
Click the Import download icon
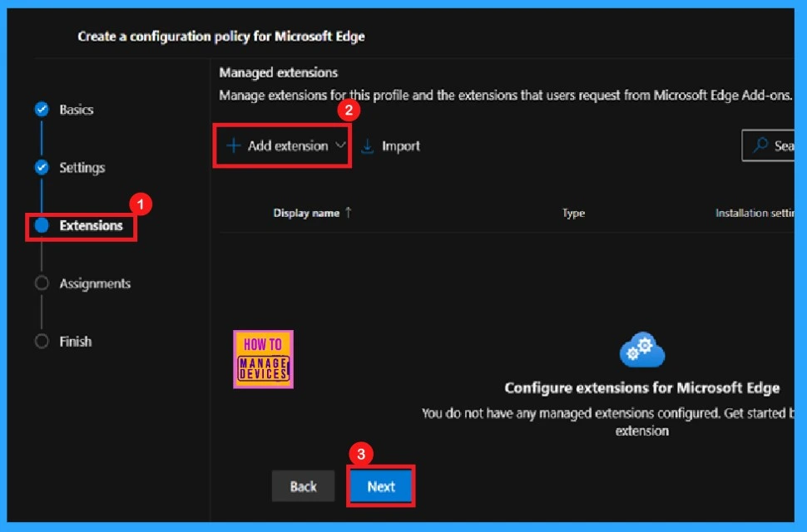(x=367, y=146)
